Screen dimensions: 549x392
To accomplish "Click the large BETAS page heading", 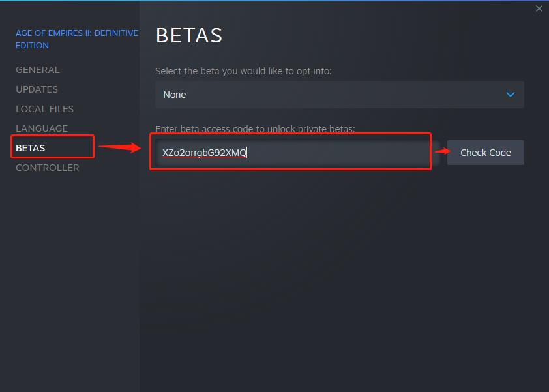I will click(189, 35).
